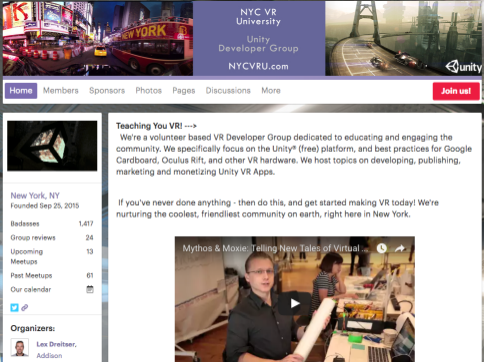Click the Watch later clock icon on video

tap(382, 248)
